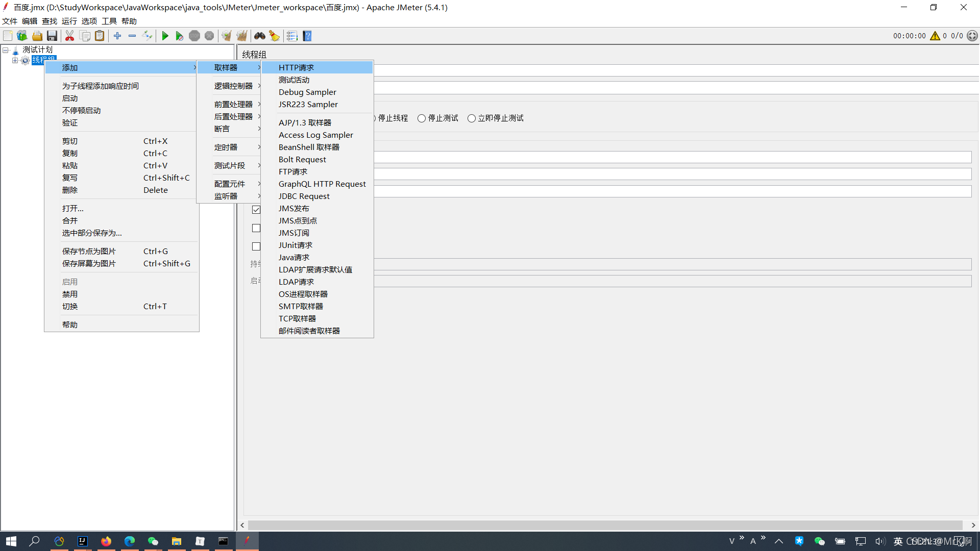The width and height of the screenshot is (980, 551).
Task: Click Start no pauses toolbar icon
Action: pyautogui.click(x=179, y=36)
